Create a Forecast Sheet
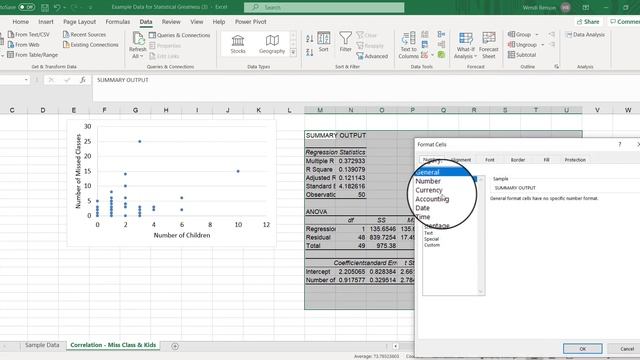Viewport: 640px width, 360px height. [x=489, y=45]
